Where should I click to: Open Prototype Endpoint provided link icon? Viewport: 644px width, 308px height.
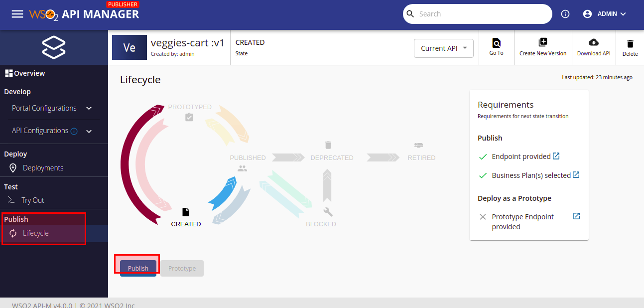click(x=576, y=216)
